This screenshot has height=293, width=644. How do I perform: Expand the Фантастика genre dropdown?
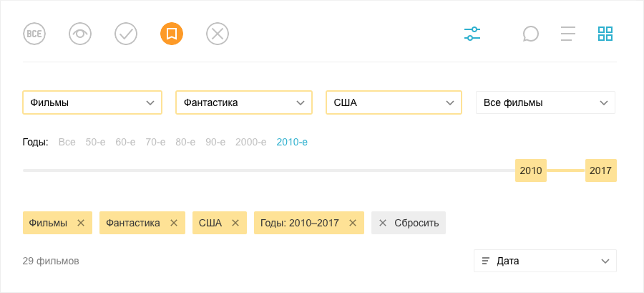point(244,102)
